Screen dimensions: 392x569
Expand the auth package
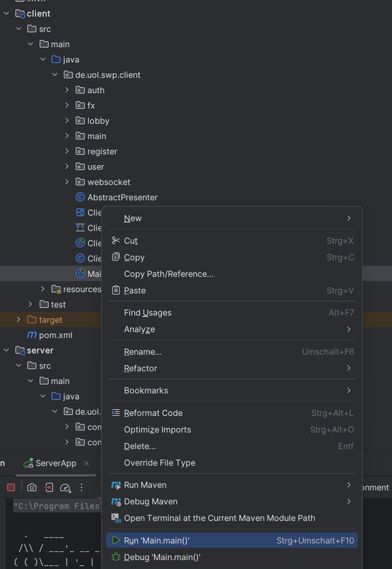(x=67, y=90)
